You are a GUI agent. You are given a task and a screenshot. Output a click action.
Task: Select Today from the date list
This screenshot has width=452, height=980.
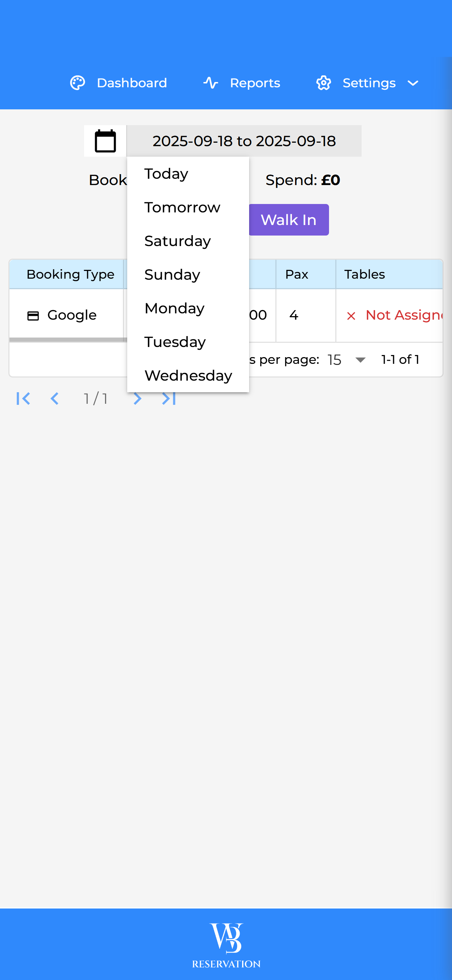(166, 174)
